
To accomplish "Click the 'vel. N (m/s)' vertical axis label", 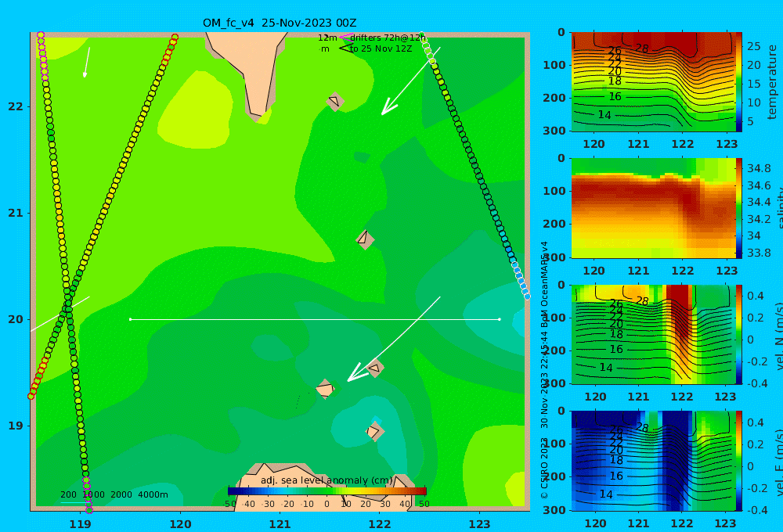I will [x=778, y=336].
